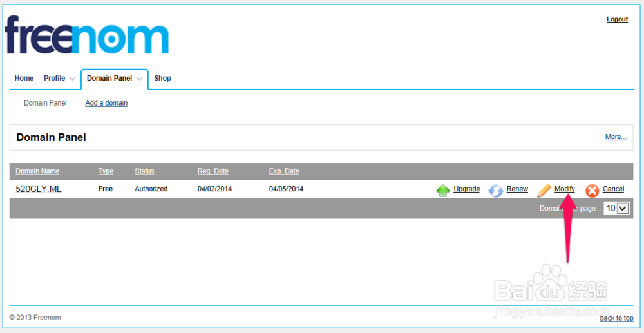Viewport: 644px width, 333px height.
Task: Click the back to top link
Action: click(x=616, y=318)
